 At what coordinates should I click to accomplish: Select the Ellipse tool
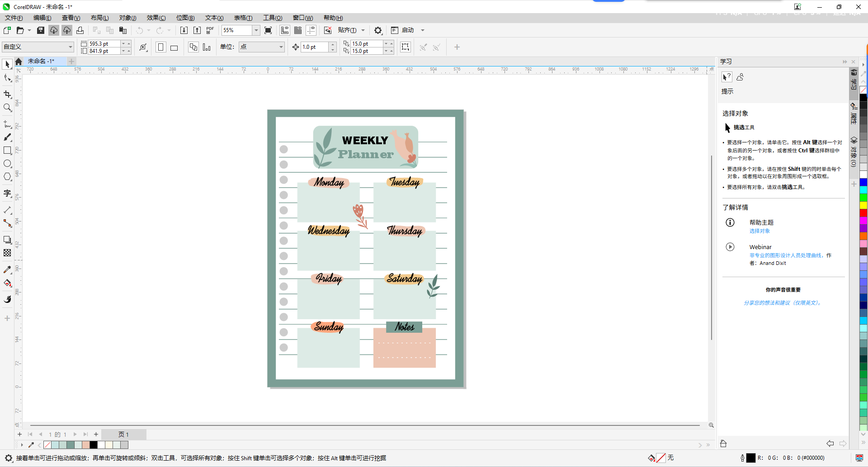point(7,164)
